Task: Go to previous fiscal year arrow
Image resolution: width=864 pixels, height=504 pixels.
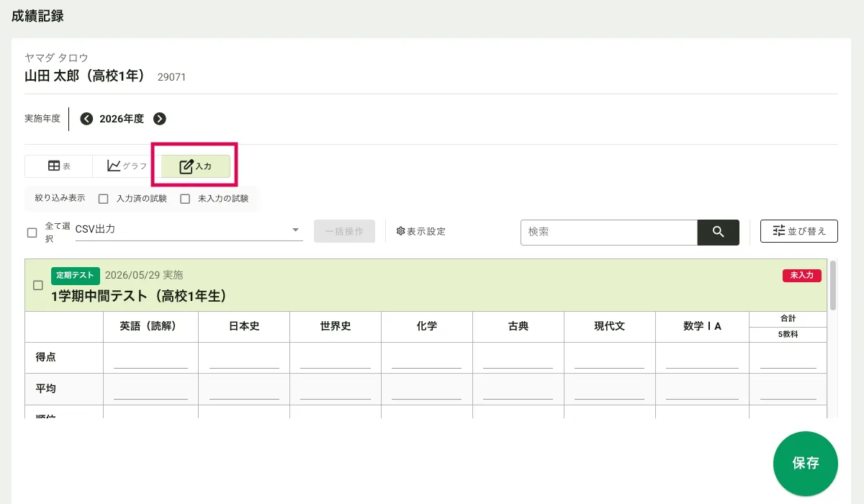Action: pos(86,119)
